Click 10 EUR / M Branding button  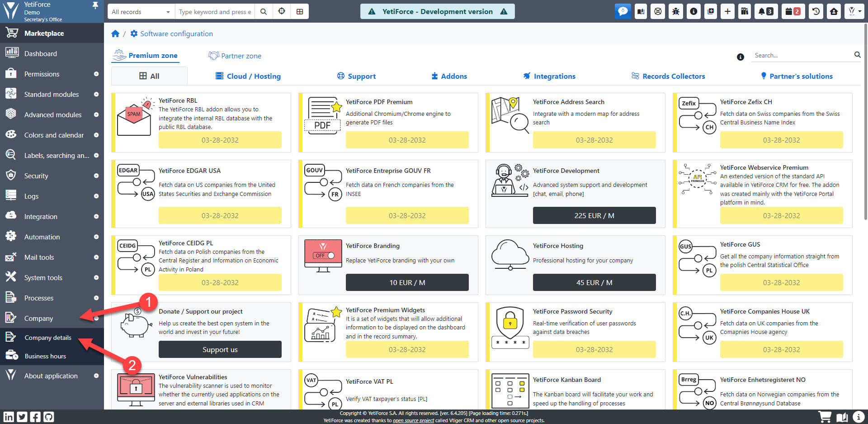[x=407, y=282]
